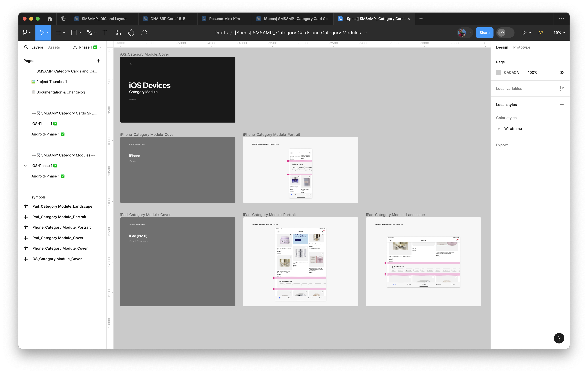Select the Move tool
Screen dimensions: 588x373
click(42, 32)
